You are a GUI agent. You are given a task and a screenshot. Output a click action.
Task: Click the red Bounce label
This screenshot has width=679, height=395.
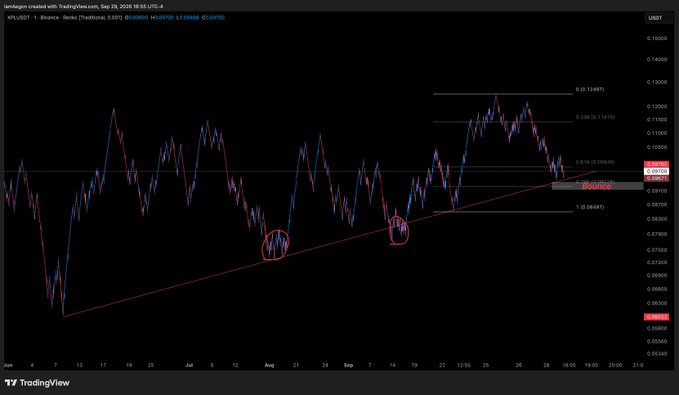point(597,186)
